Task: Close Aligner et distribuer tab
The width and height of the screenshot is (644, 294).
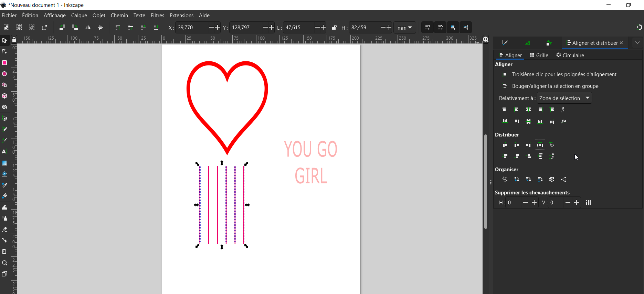Action: [x=621, y=43]
